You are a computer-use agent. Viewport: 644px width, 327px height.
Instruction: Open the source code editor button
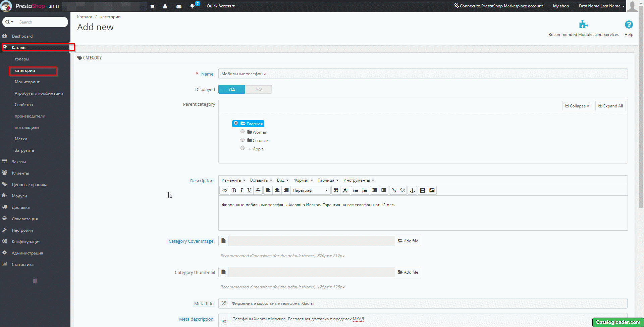tap(224, 190)
